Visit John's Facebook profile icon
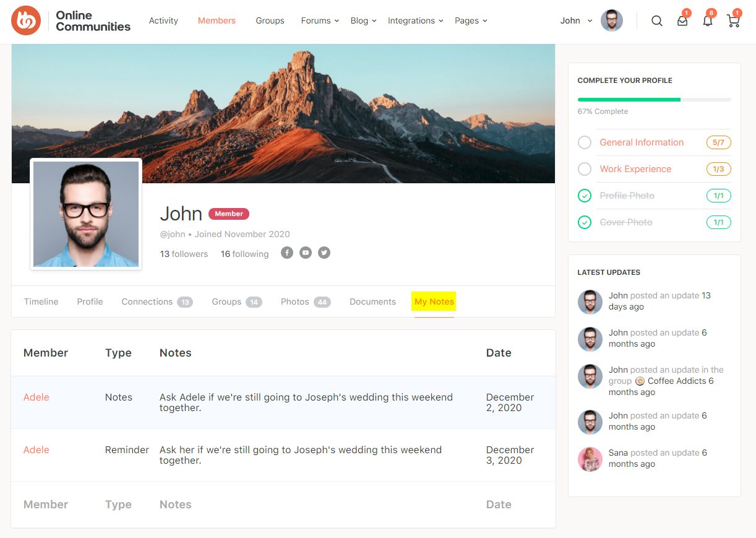 point(286,253)
